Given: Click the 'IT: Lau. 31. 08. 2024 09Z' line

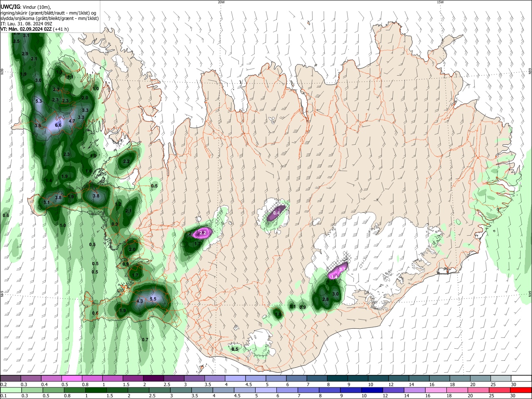Looking at the screenshot, I should click(x=27, y=24).
